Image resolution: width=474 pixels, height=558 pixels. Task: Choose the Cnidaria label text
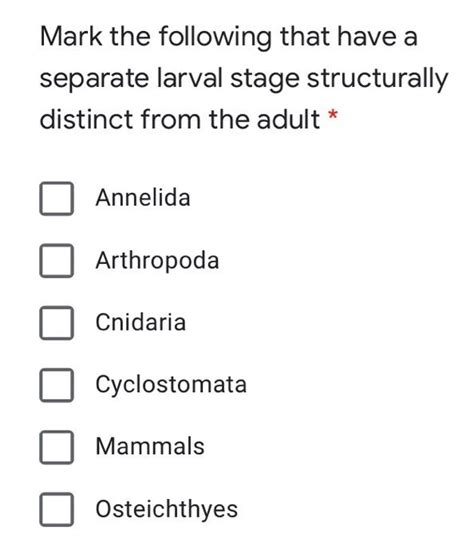(141, 322)
